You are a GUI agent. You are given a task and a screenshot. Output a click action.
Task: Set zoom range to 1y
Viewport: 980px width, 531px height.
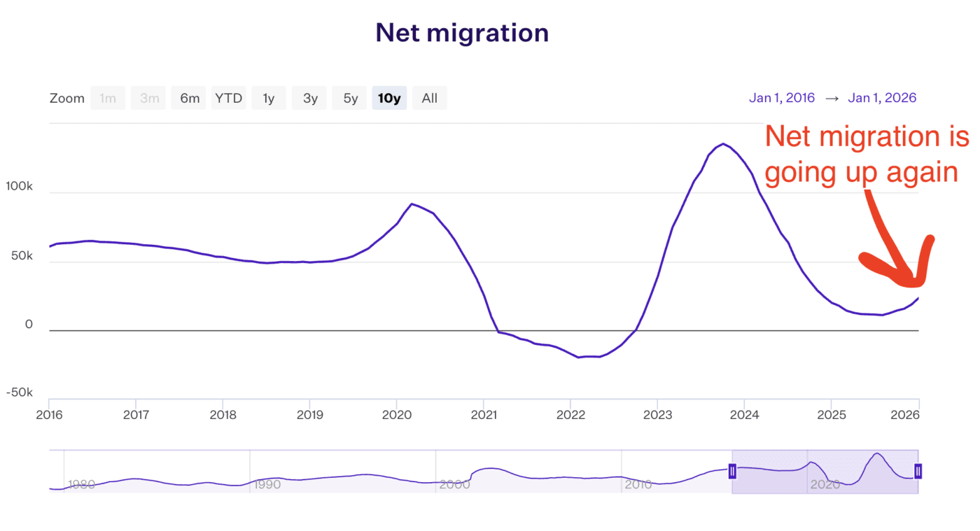tap(269, 98)
